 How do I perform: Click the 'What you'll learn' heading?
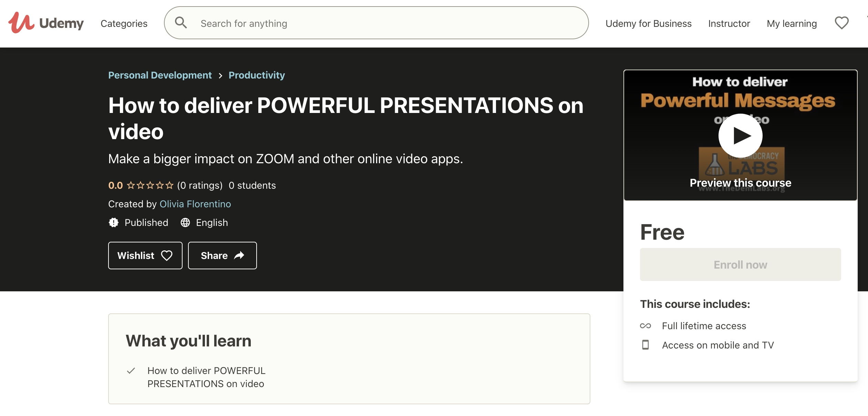[188, 341]
